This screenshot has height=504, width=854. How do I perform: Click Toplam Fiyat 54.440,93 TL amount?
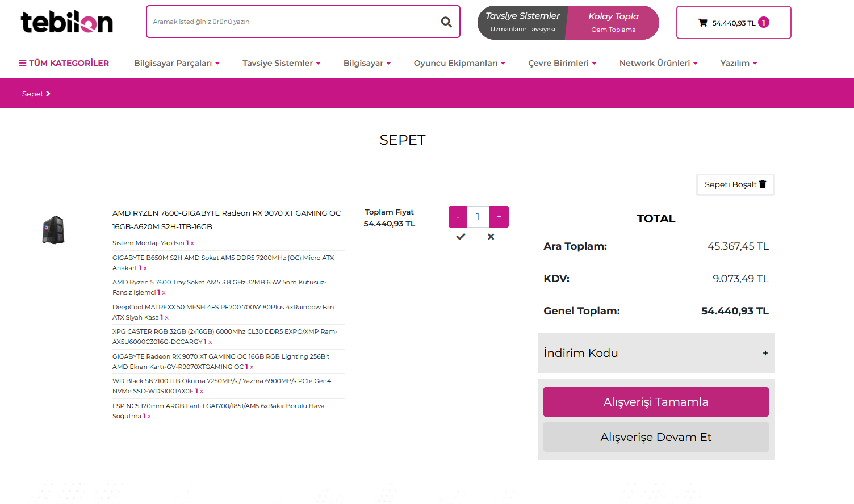[x=390, y=224]
